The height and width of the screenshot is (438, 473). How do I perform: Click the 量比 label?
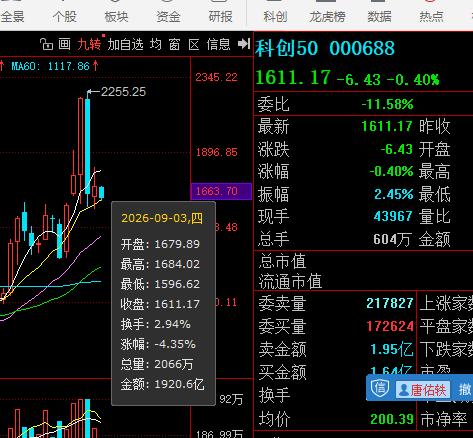click(435, 217)
